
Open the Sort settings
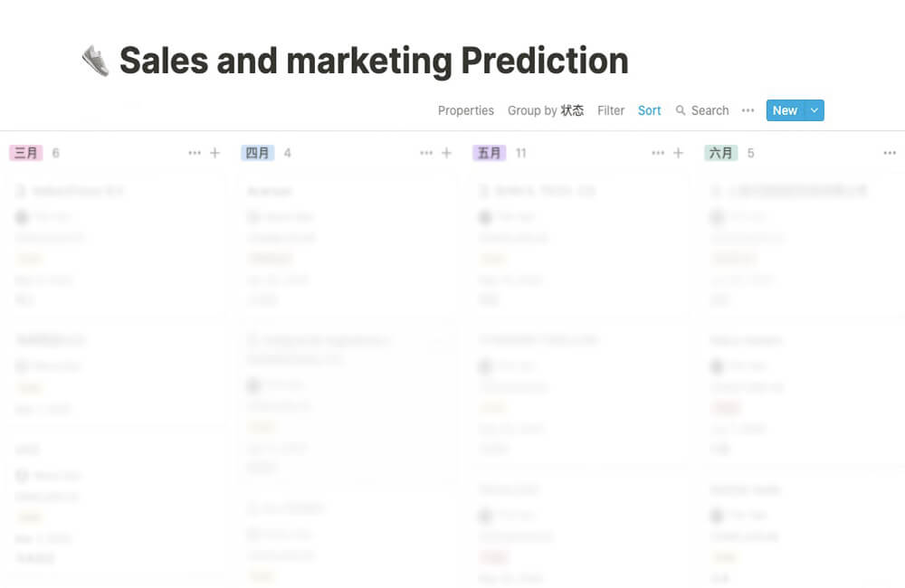[x=649, y=110]
